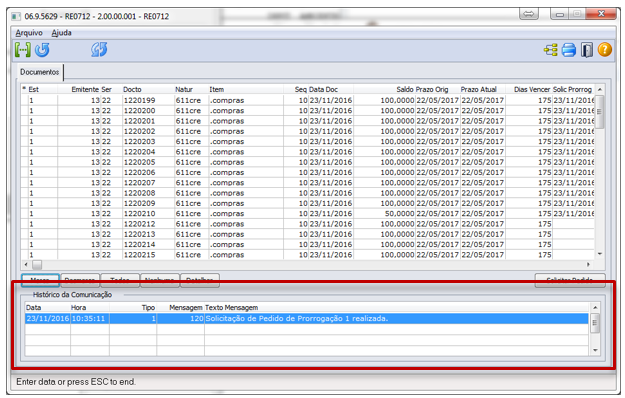Click the green bracket selection range icon

point(23,50)
